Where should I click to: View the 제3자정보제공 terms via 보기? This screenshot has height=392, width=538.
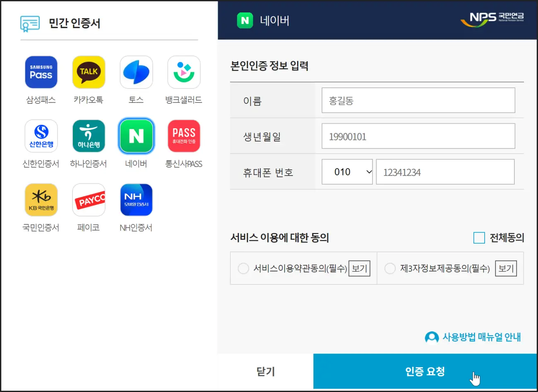(506, 268)
